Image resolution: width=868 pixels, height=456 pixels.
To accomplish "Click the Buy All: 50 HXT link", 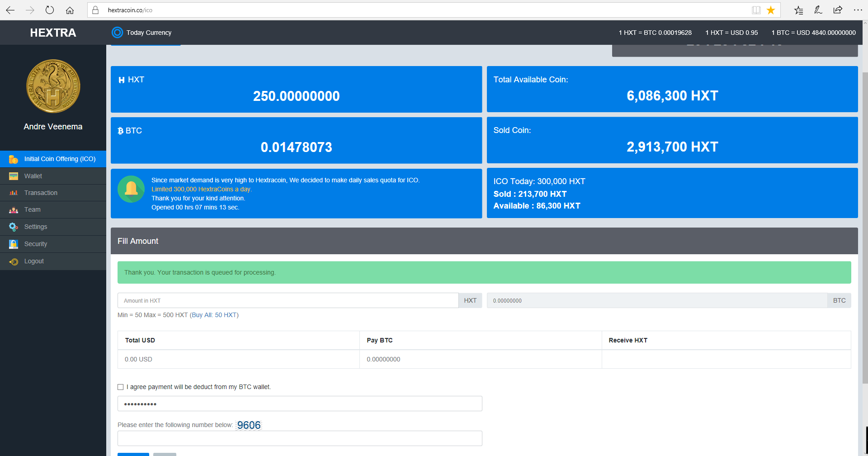I will (x=214, y=315).
